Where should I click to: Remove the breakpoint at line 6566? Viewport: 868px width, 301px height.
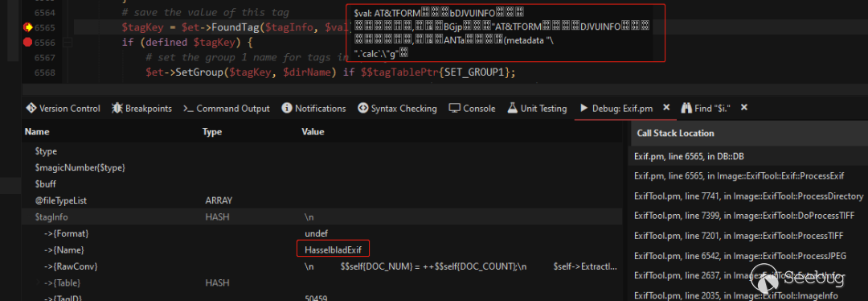click(27, 42)
